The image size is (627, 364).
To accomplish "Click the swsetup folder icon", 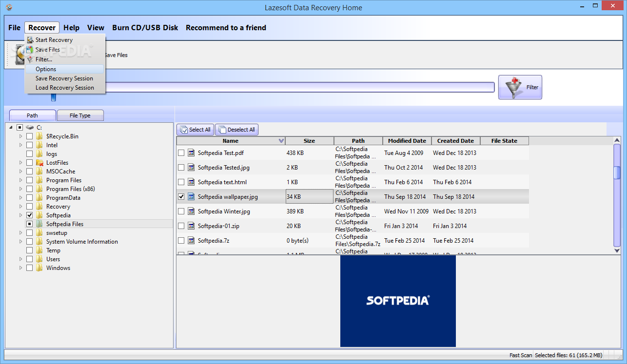I will click(39, 233).
